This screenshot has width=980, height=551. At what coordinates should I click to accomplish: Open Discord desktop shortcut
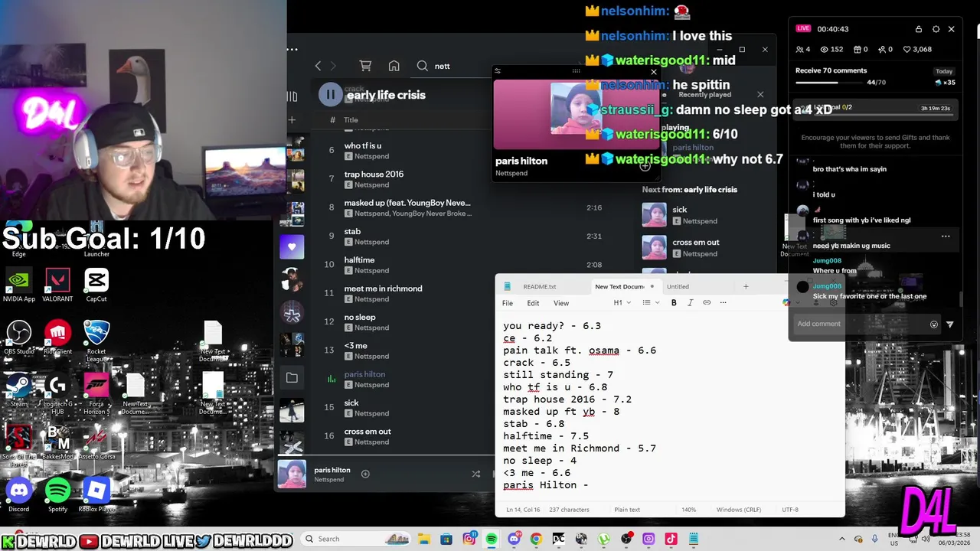point(18,495)
